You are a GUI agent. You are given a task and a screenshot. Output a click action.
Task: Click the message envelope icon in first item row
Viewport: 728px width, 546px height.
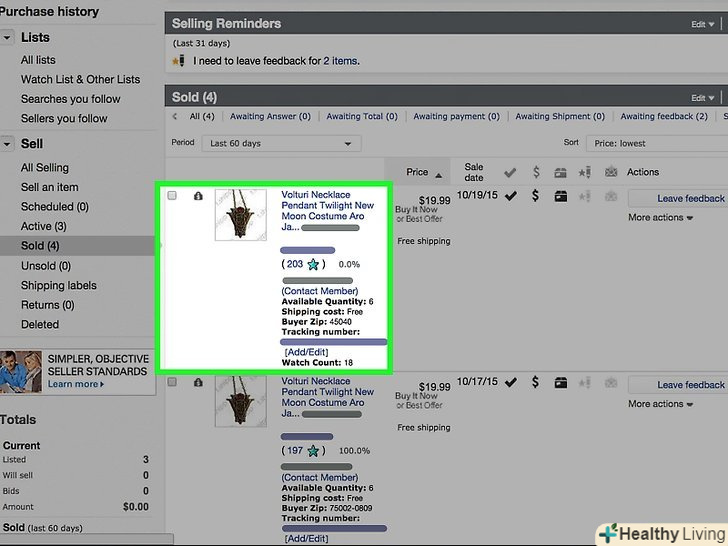(611, 196)
